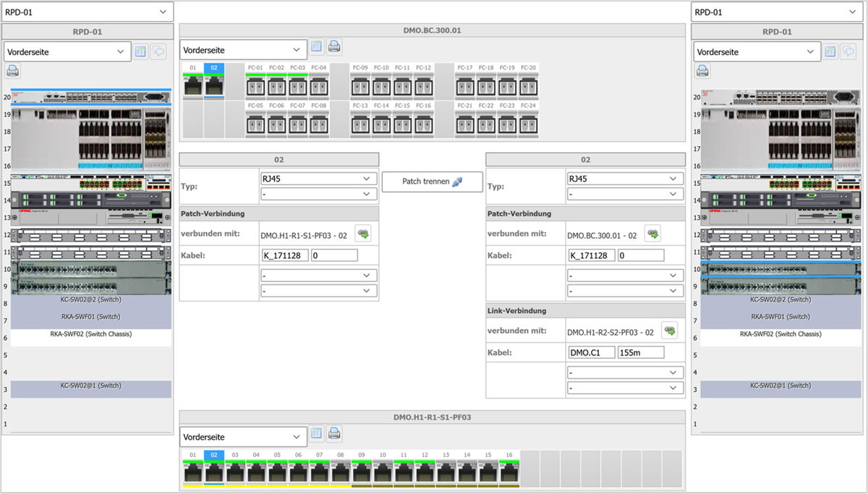
Task: Open Vorderseite dropdown under DMO.BC.300.01
Action: pyautogui.click(x=244, y=50)
